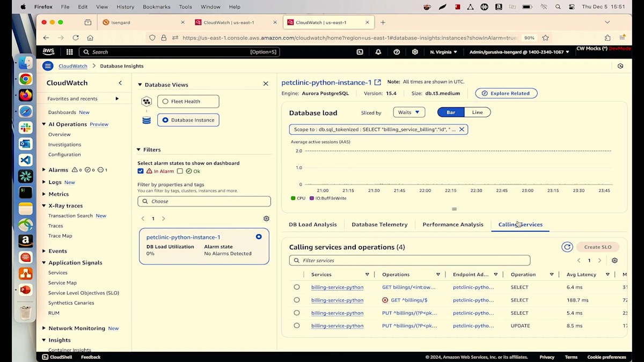Remove the db.sql_tokenized scope filter
This screenshot has height=362, width=644.
tap(462, 129)
